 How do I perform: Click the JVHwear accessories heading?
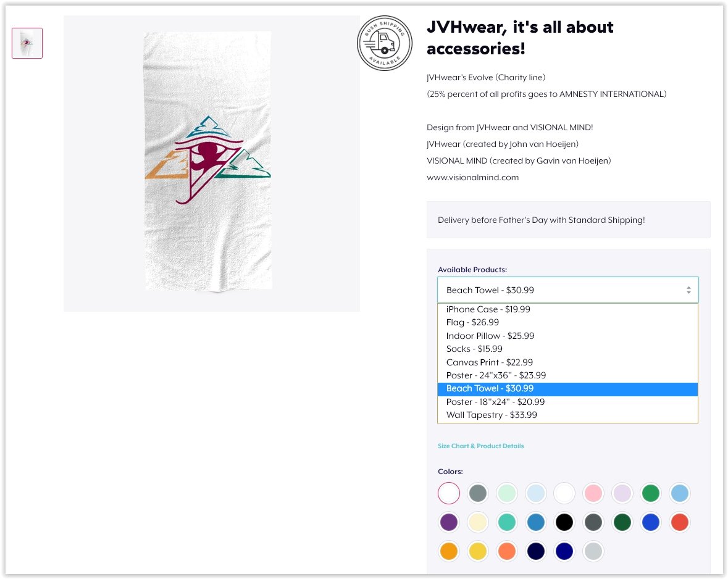point(520,38)
